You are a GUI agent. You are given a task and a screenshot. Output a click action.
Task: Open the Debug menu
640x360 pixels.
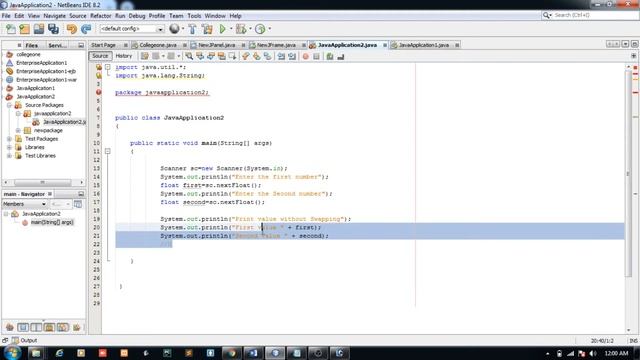tap(137, 16)
